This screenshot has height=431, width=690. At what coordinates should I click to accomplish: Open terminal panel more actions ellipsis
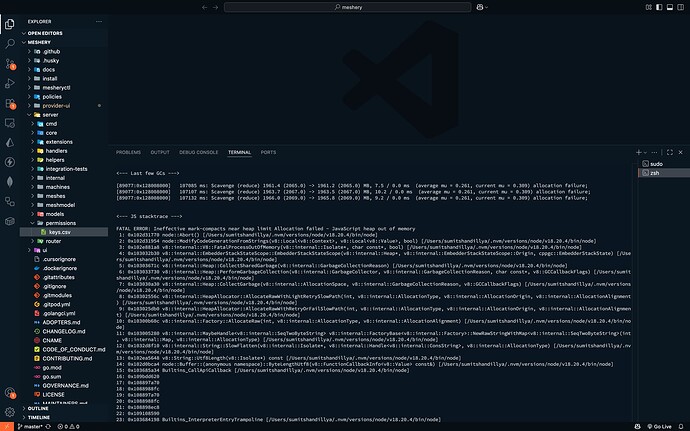click(x=654, y=152)
